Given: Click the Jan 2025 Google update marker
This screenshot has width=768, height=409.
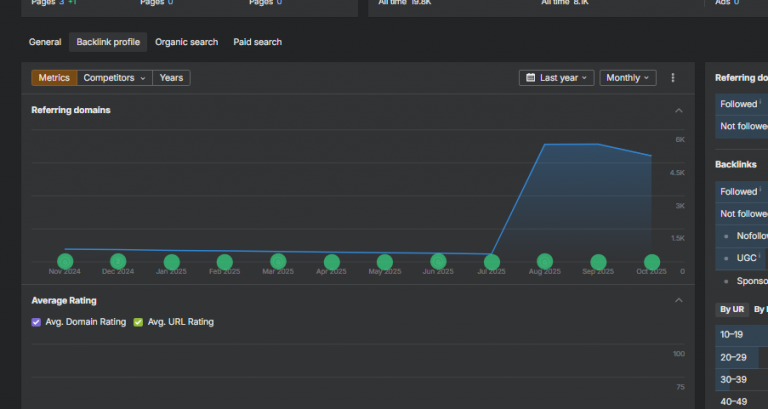Looking at the screenshot, I should click(171, 262).
